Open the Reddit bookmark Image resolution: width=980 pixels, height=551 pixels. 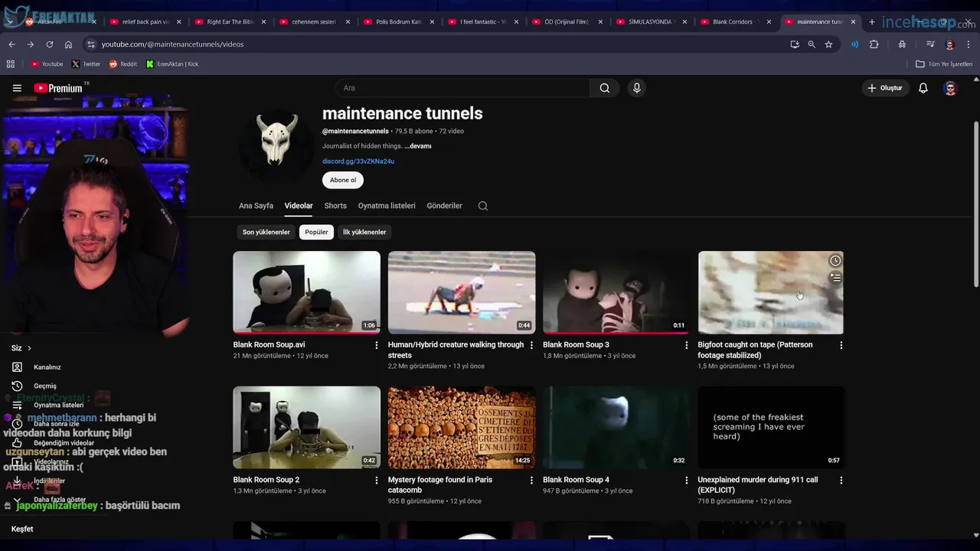(122, 64)
